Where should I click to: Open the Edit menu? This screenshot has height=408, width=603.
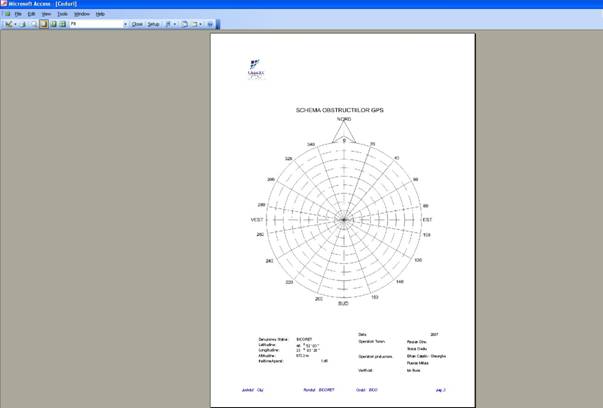tap(32, 14)
